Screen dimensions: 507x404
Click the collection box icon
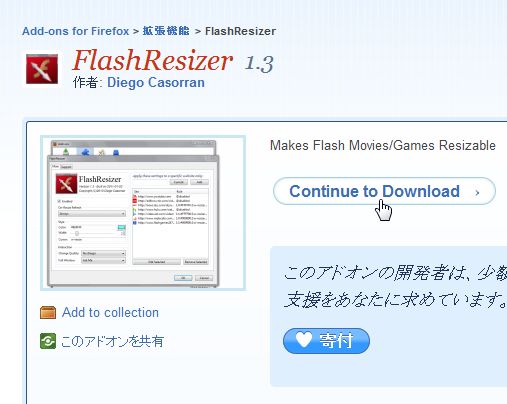[48, 313]
